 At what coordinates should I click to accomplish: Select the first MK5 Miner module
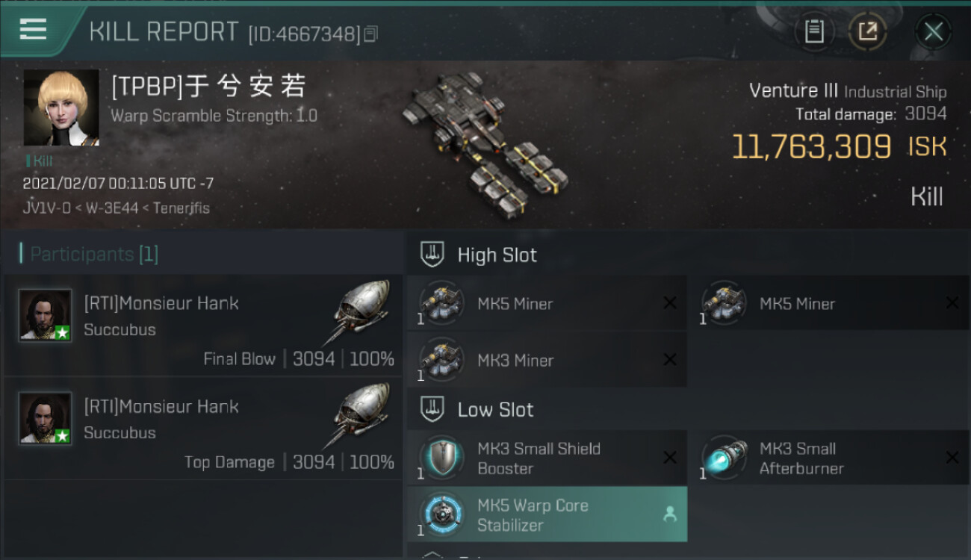(547, 303)
